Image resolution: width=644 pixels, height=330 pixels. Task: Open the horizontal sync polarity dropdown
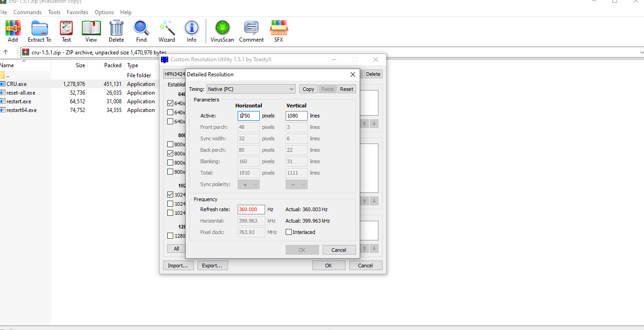(x=249, y=185)
